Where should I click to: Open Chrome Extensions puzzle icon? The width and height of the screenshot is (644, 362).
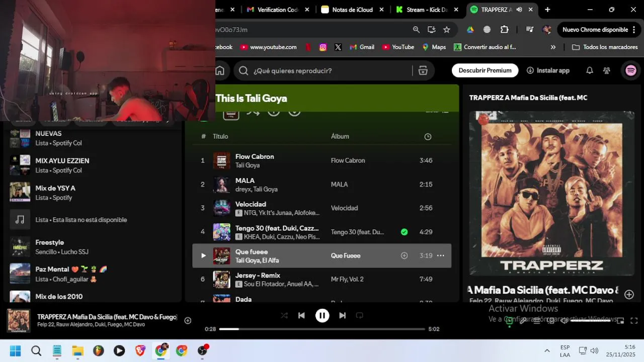(505, 30)
